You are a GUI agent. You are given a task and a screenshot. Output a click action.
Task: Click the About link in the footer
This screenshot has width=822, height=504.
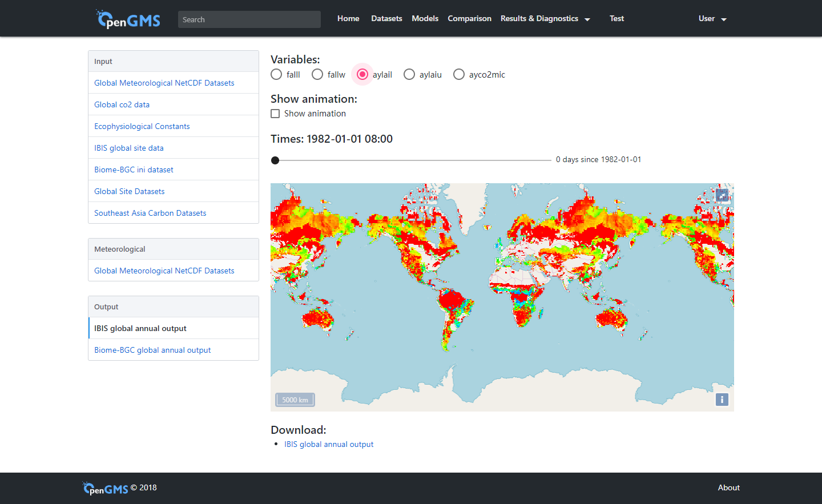(x=728, y=487)
